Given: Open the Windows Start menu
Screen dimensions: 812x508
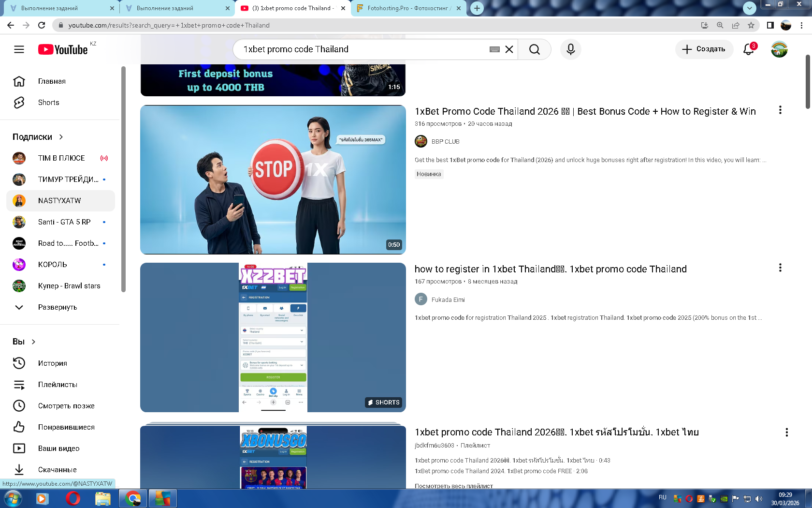Looking at the screenshot, I should click(12, 498).
